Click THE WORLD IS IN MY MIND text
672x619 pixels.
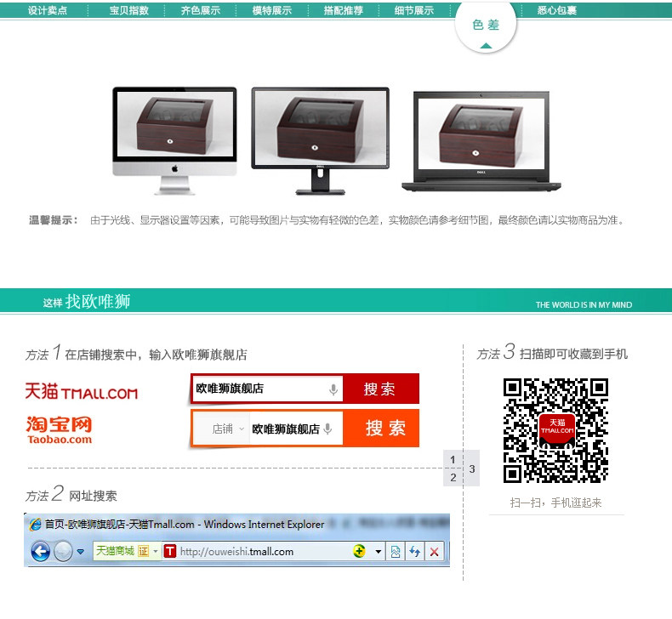pyautogui.click(x=584, y=304)
